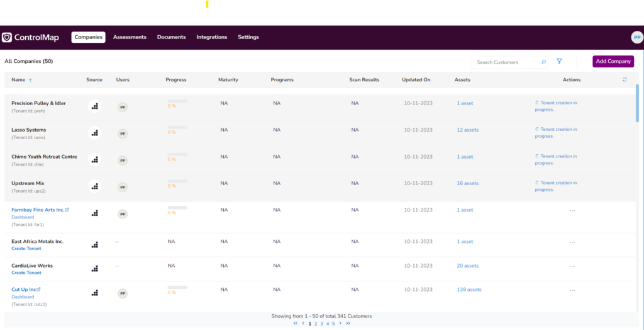Jump to first page of results

tap(296, 324)
